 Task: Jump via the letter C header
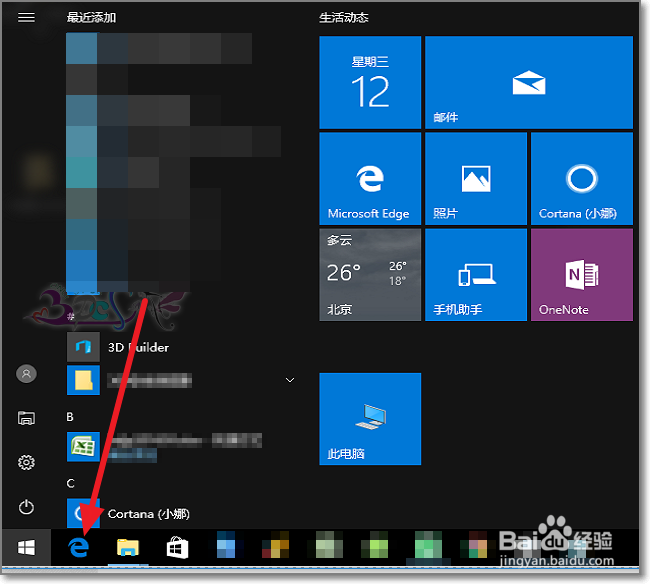coord(70,483)
